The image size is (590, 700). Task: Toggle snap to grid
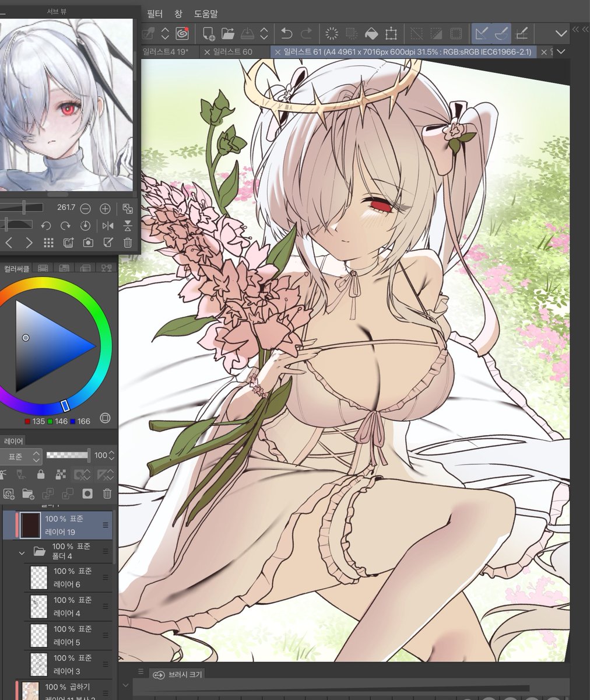522,33
